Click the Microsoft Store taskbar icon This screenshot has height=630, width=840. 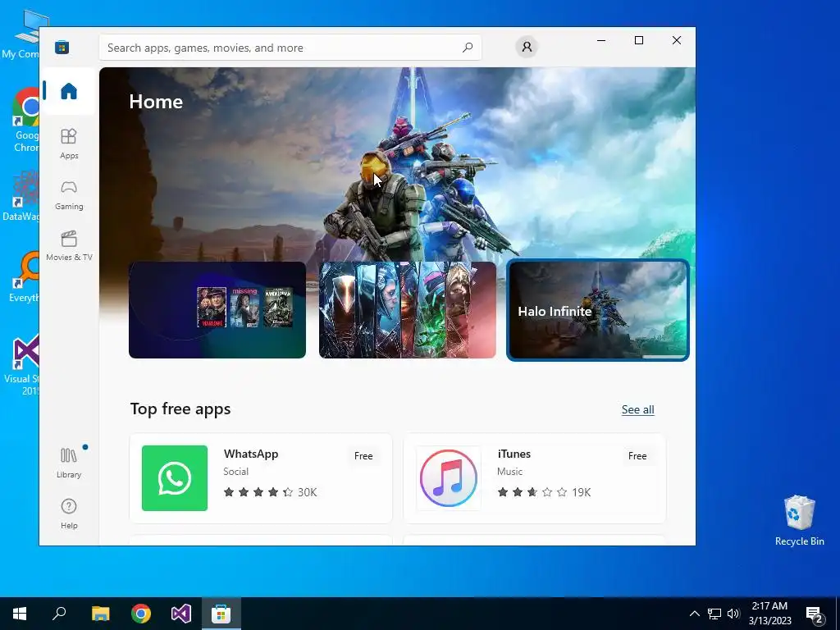(221, 614)
